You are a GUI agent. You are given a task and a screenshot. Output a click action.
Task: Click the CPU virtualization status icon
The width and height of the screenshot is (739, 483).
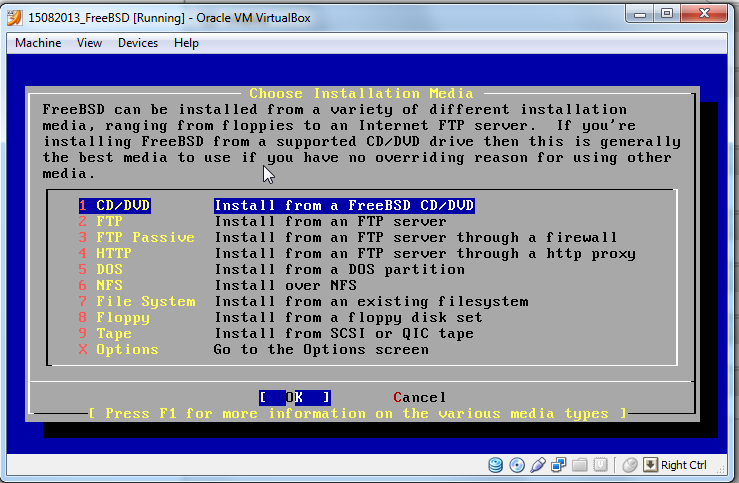pos(600,465)
